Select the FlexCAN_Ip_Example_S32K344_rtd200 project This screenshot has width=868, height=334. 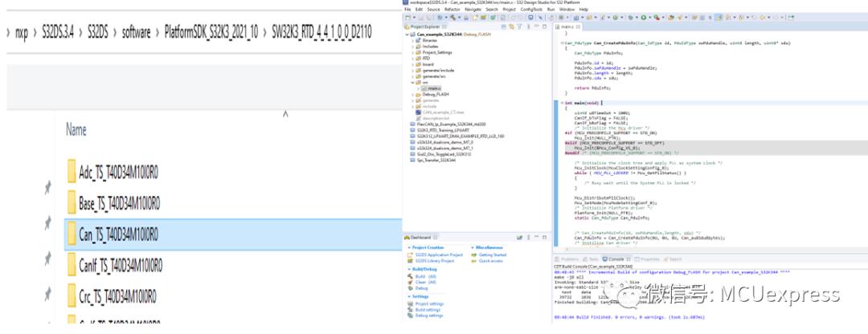(450, 124)
